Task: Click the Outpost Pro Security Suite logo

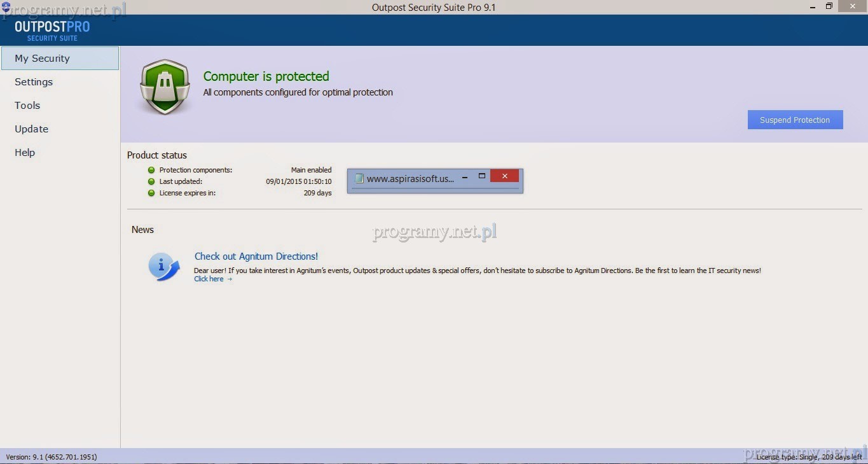Action: click(x=52, y=31)
